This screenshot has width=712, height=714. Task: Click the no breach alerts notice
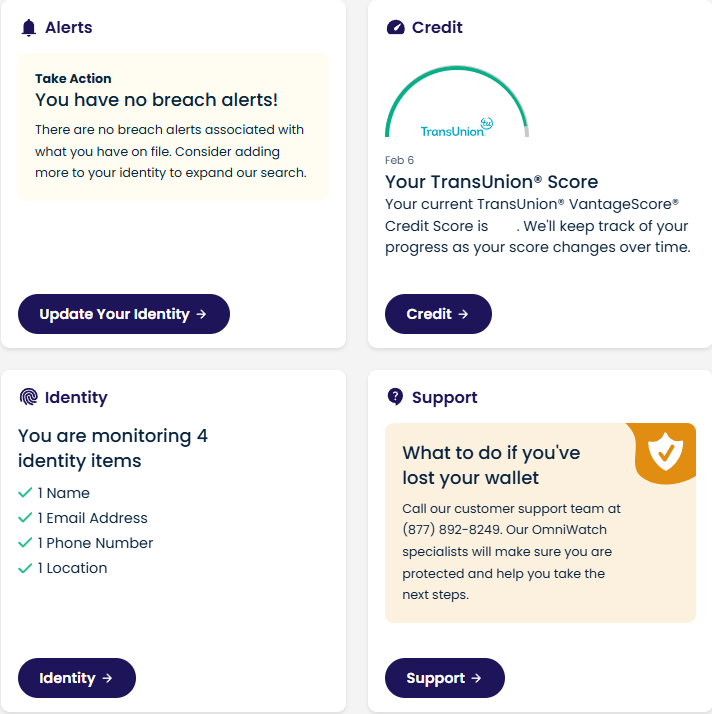coord(173,127)
